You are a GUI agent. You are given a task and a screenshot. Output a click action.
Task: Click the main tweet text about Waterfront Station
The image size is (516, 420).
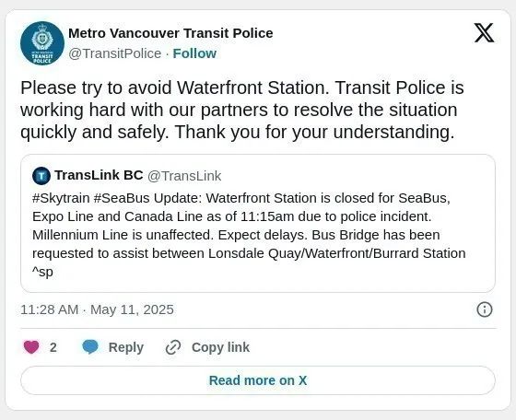coord(242,110)
